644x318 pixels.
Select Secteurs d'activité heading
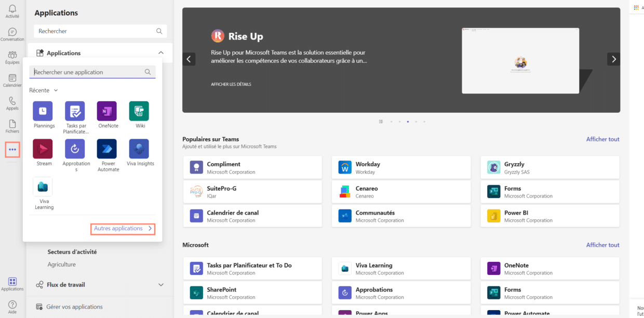coord(72,252)
